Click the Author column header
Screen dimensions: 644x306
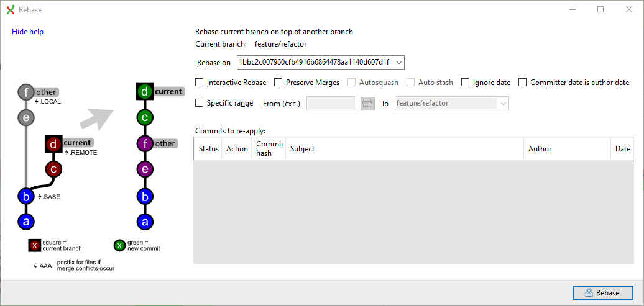[x=567, y=148]
